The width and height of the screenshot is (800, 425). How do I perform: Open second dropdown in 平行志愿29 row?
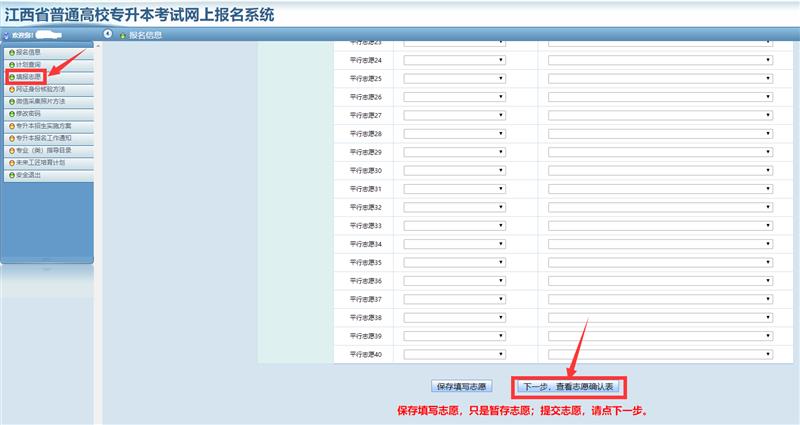pos(661,152)
